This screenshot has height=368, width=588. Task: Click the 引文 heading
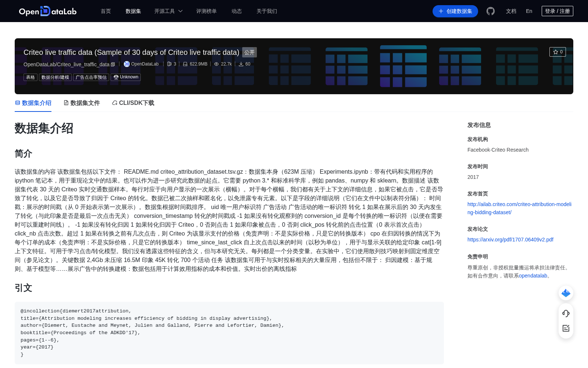click(x=24, y=288)
